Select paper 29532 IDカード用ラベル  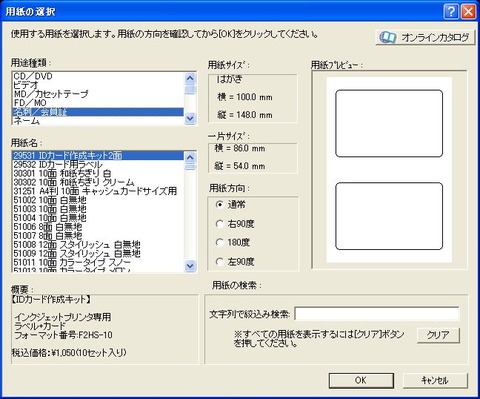[98, 164]
